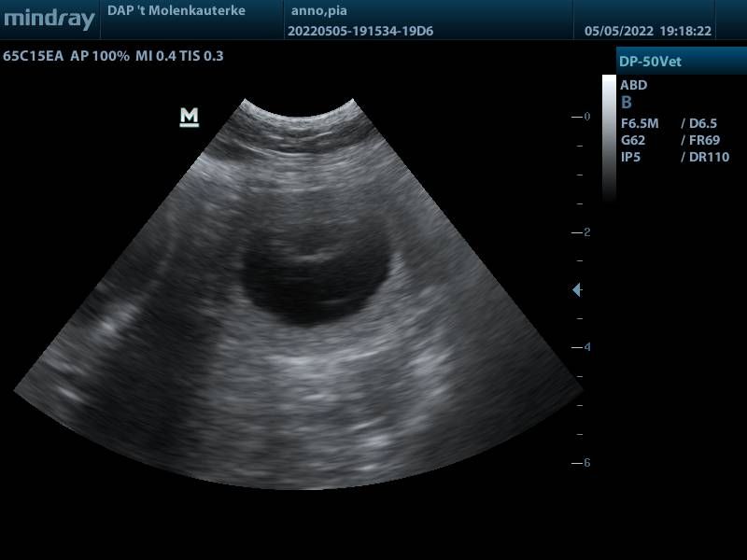747x560 pixels.
Task: Click the 65C15EA probe model label
Action: pos(34,56)
